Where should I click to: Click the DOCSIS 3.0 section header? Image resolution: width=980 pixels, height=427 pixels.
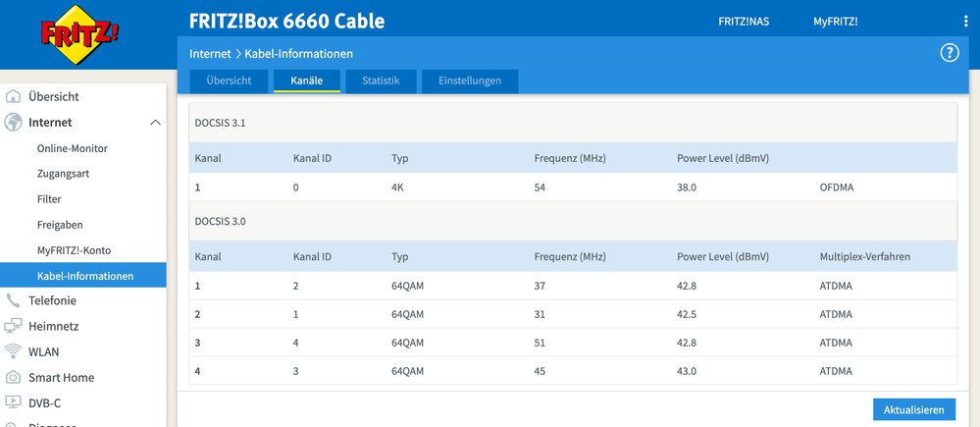click(x=573, y=221)
